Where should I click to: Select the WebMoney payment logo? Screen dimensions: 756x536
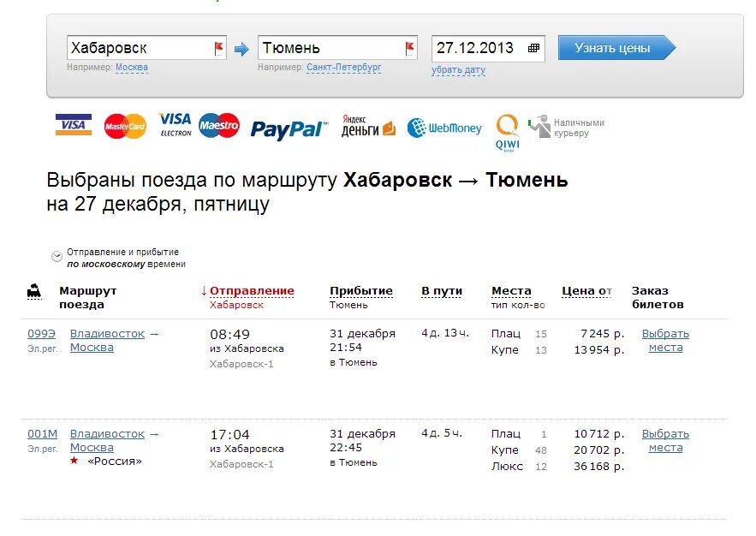(x=444, y=128)
